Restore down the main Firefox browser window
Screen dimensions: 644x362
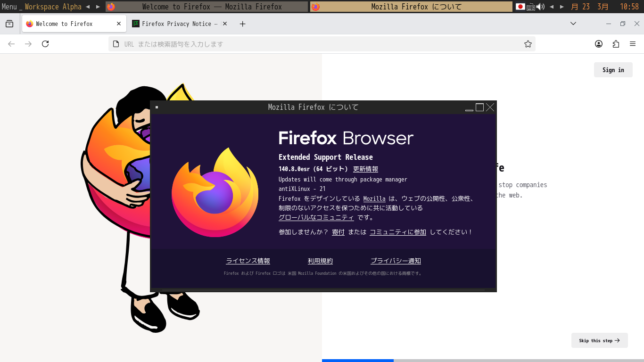tap(623, 24)
